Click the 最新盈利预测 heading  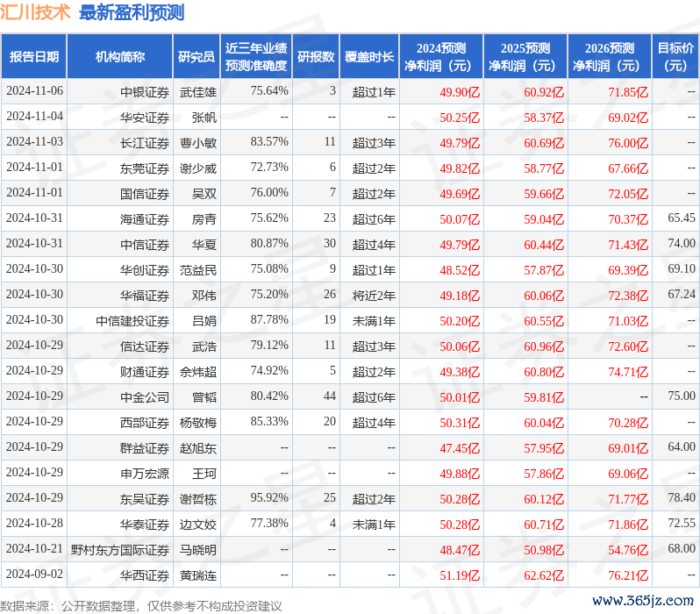(132, 12)
